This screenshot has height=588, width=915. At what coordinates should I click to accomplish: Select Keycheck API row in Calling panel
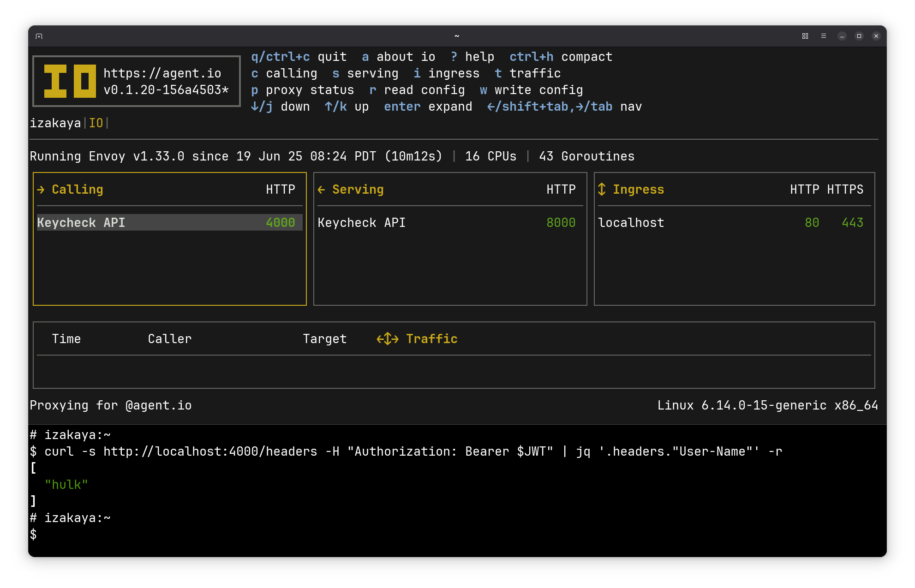click(x=170, y=223)
